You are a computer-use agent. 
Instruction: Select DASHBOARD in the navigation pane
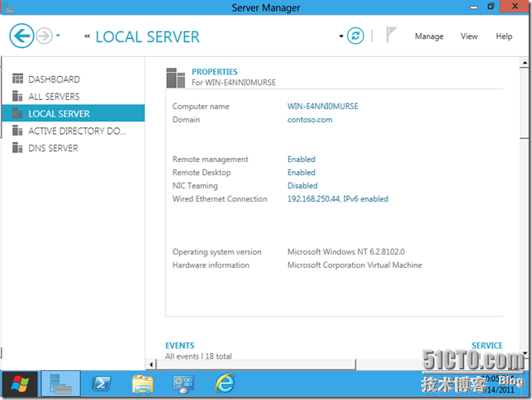point(74,79)
